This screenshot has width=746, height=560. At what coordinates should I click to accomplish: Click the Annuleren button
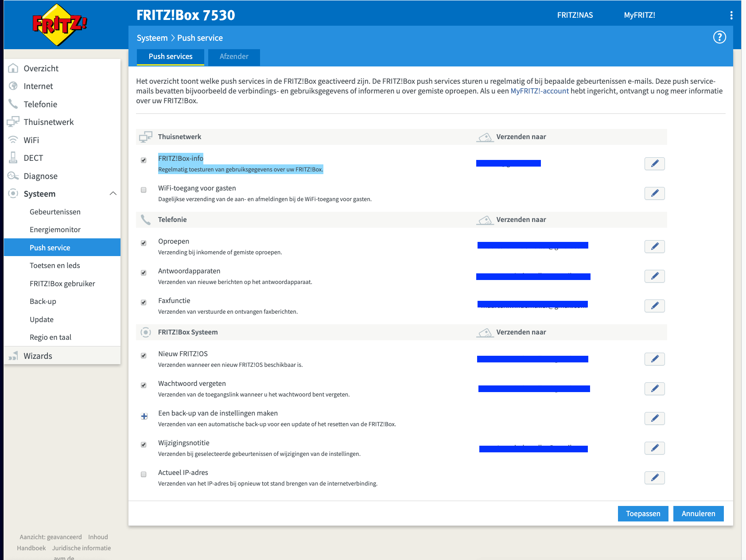(699, 513)
